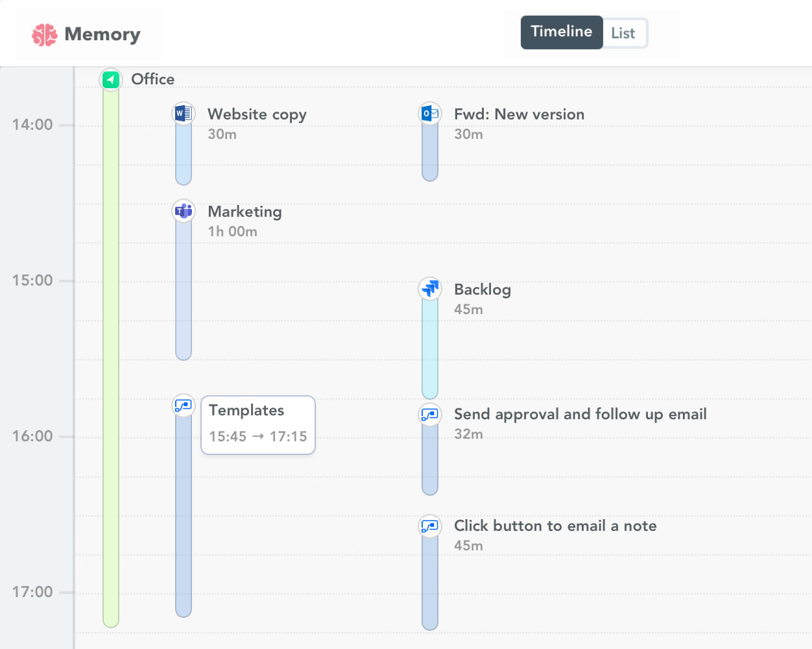The image size is (812, 649).
Task: Open the Website copy entry title
Action: 256,114
